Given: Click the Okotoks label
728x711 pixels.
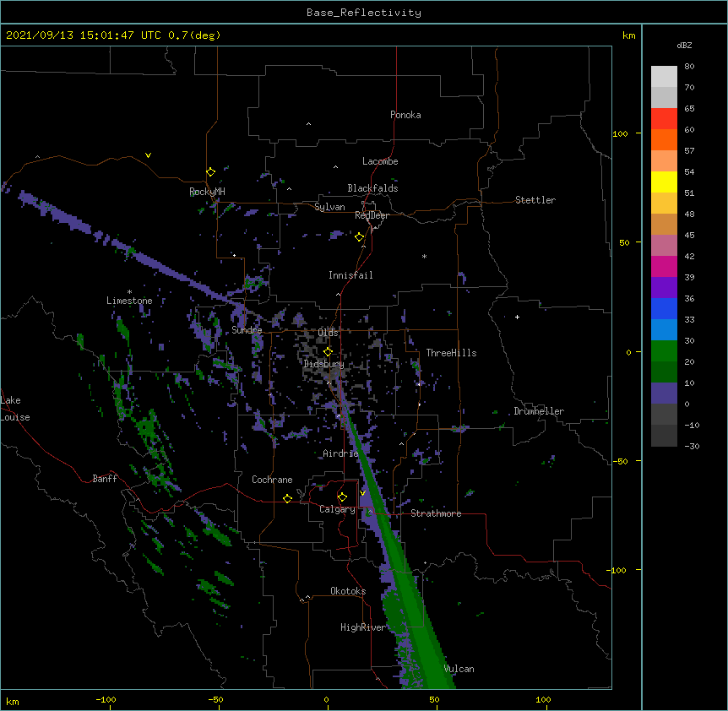Looking at the screenshot, I should click(x=348, y=591).
